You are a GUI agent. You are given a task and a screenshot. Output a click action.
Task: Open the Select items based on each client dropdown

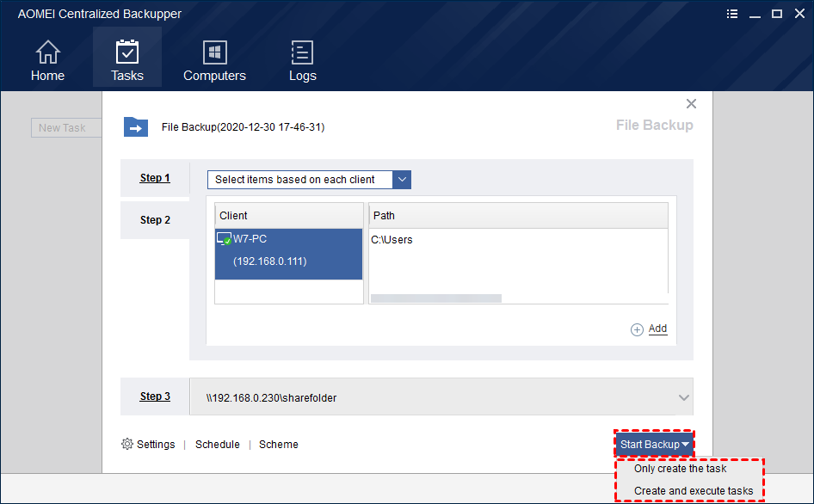pyautogui.click(x=309, y=180)
